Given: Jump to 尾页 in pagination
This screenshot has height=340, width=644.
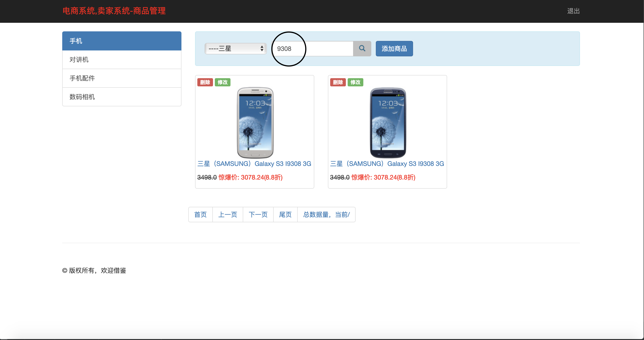Looking at the screenshot, I should pos(285,214).
